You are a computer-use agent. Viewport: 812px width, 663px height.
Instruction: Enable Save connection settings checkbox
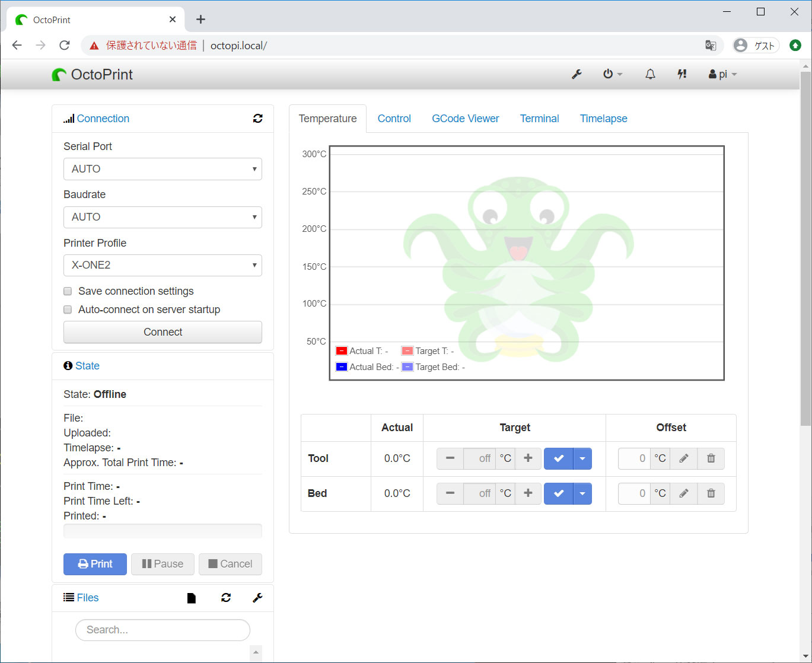68,291
